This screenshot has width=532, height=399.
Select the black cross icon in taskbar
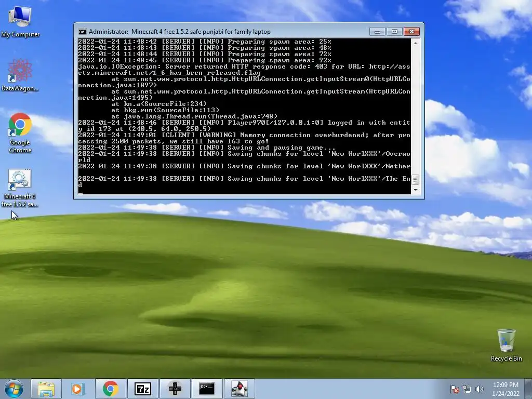(x=175, y=389)
